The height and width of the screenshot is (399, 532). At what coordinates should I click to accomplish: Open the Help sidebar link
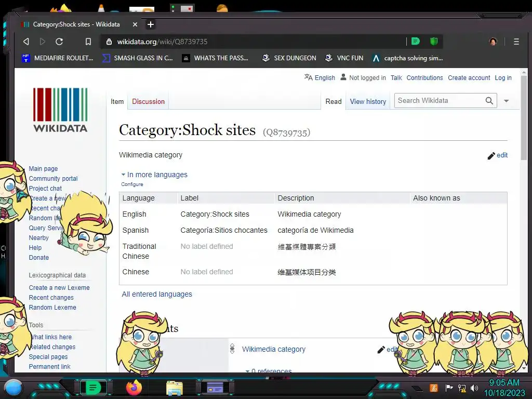click(x=35, y=248)
